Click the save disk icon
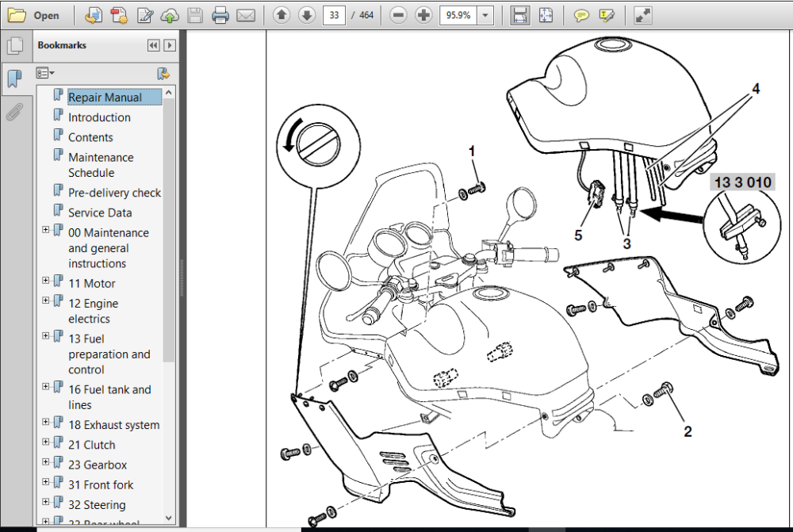The height and width of the screenshot is (532, 793). coord(195,15)
